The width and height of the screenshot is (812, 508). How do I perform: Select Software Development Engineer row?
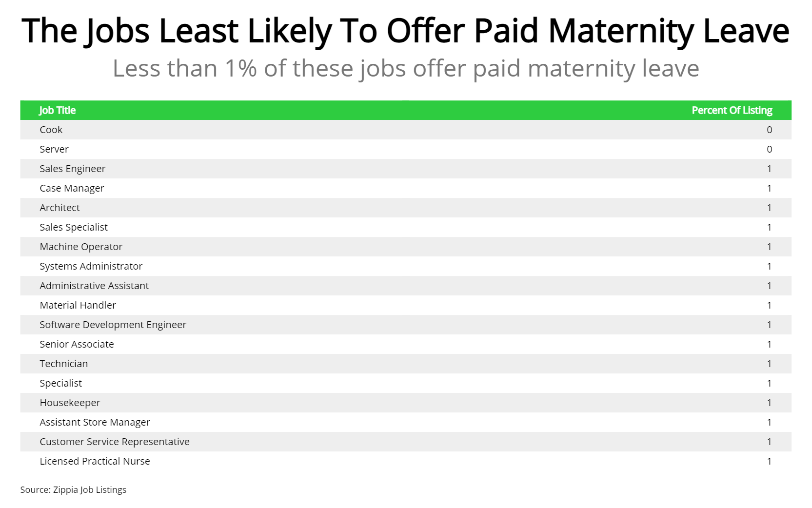[x=113, y=325]
